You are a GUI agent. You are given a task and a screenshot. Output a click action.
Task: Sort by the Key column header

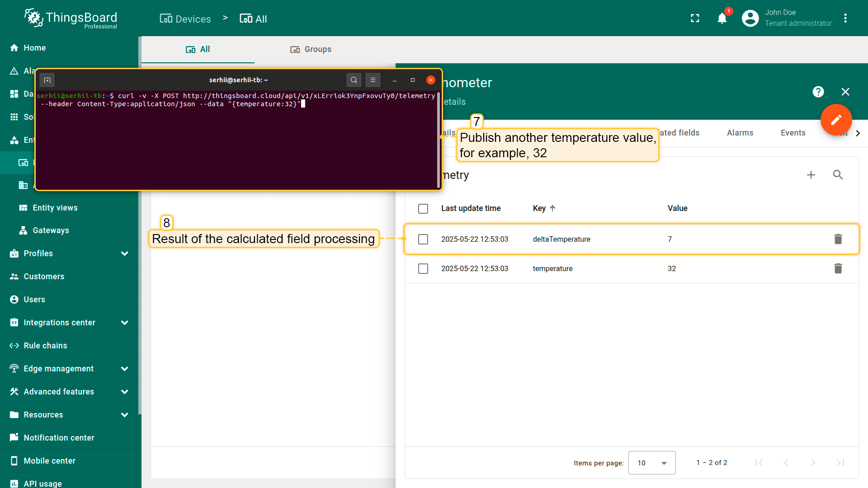coord(540,208)
